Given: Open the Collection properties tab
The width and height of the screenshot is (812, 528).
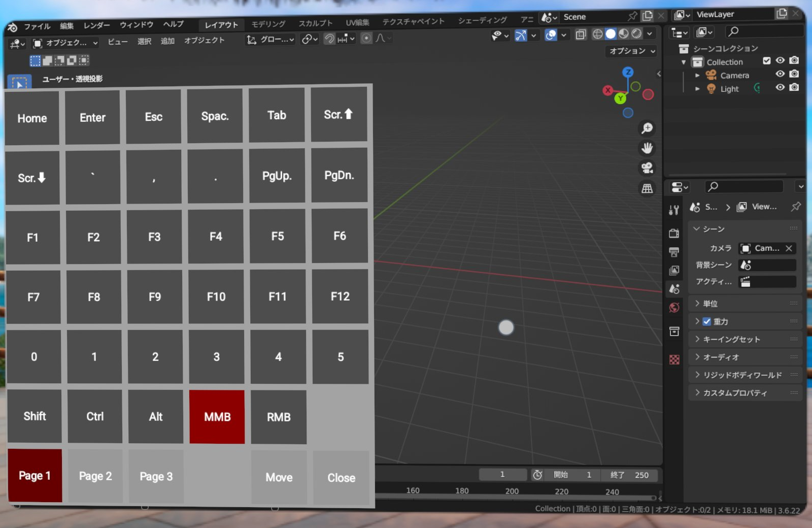Looking at the screenshot, I should click(x=674, y=332).
